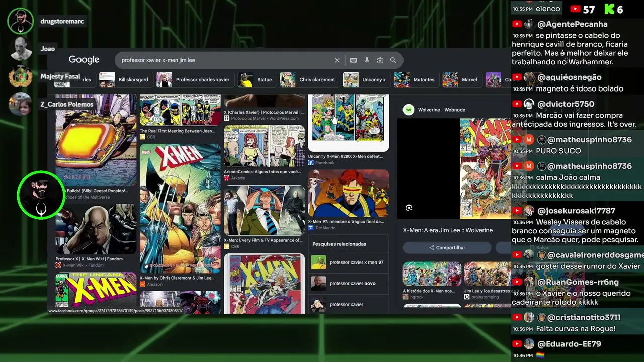Select the Statue filter chip
Image resolution: width=644 pixels, height=362 pixels.
(x=256, y=80)
